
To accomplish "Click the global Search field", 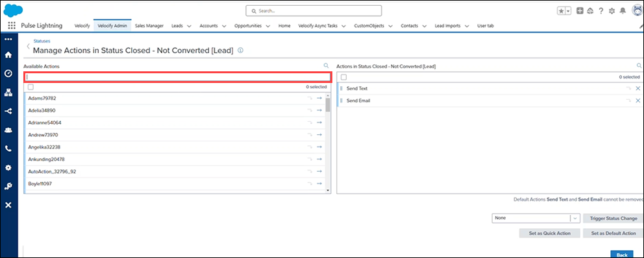I will [314, 10].
